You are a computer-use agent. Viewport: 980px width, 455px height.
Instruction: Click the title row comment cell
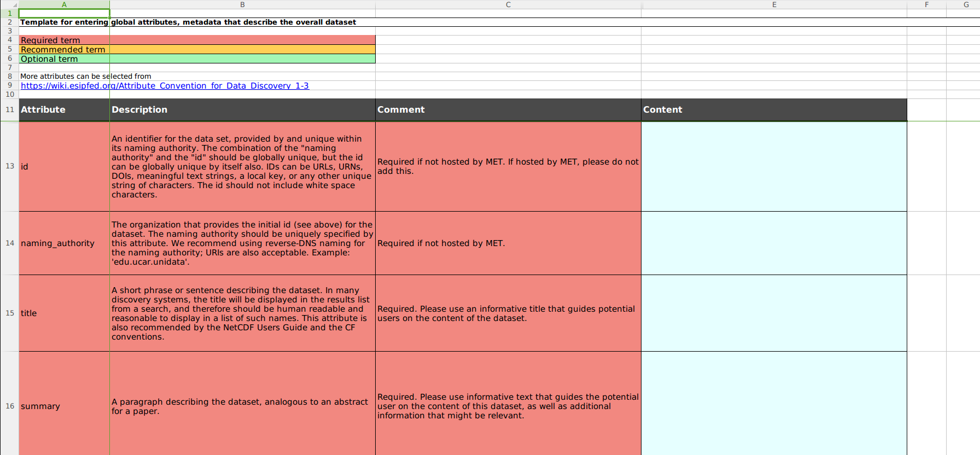point(508,313)
